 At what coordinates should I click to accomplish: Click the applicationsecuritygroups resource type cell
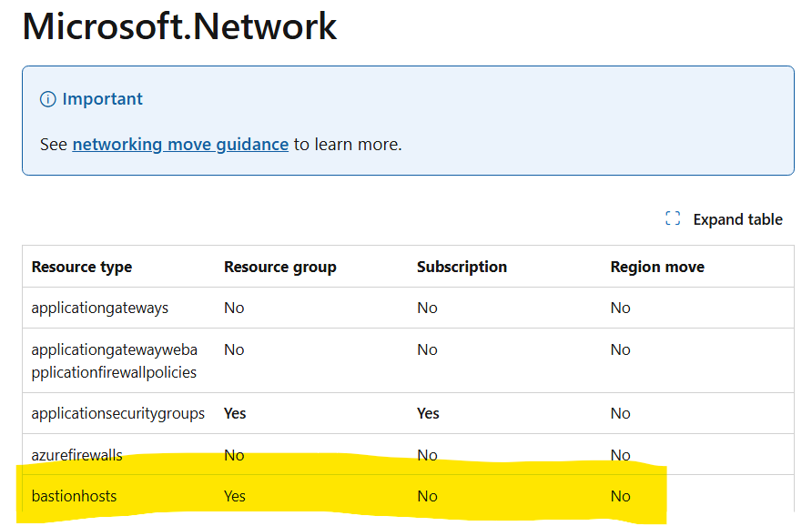click(x=118, y=413)
